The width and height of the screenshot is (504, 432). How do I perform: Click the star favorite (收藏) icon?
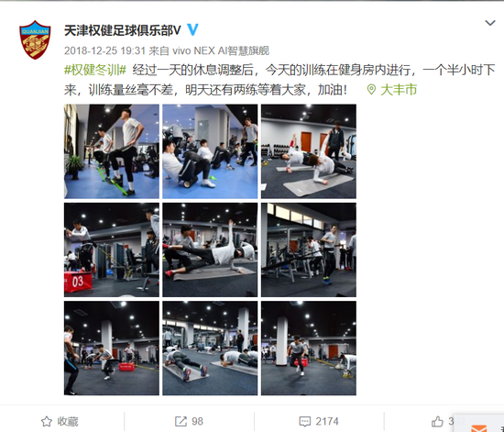pos(47,421)
